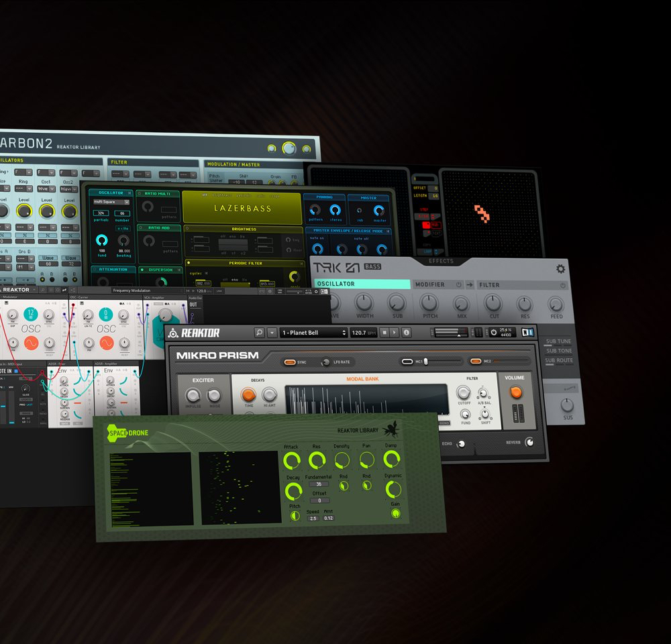Click the orange VOLUME knob
The width and height of the screenshot is (671, 644).
pos(516,392)
